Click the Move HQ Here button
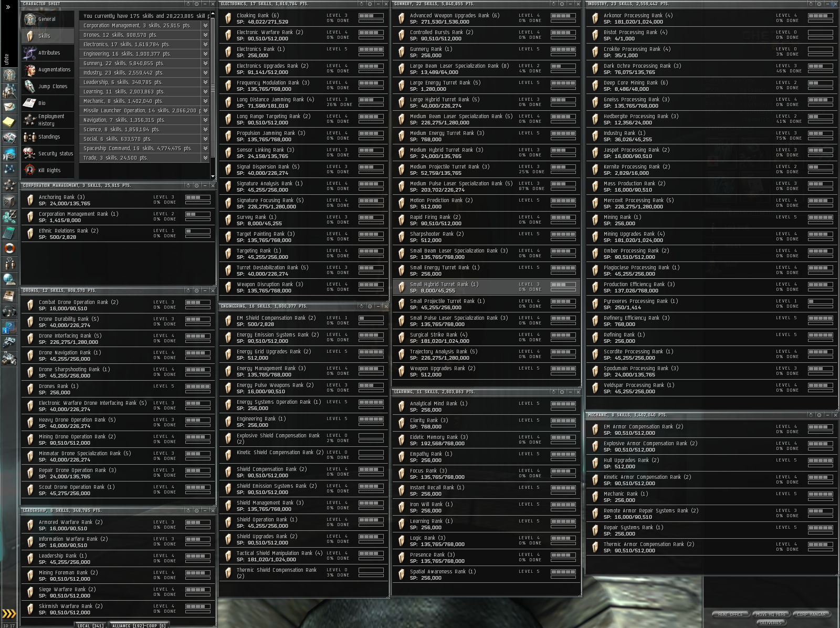The image size is (840, 628). (x=771, y=614)
